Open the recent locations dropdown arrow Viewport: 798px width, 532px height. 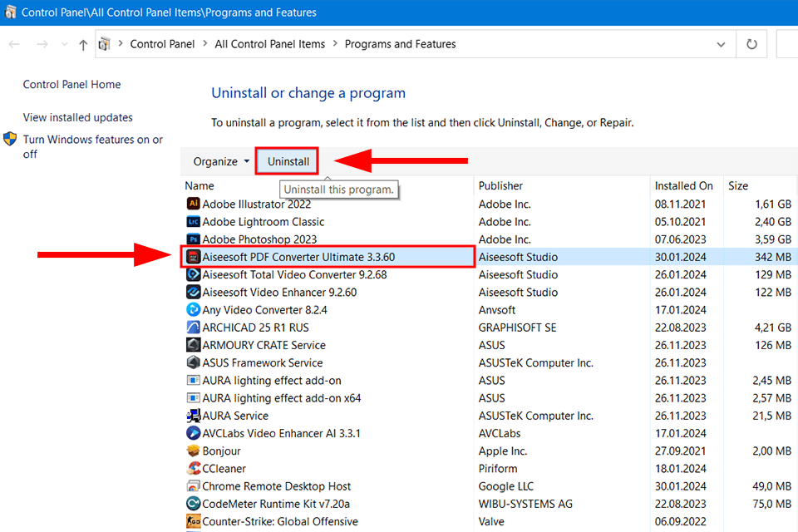(64, 44)
